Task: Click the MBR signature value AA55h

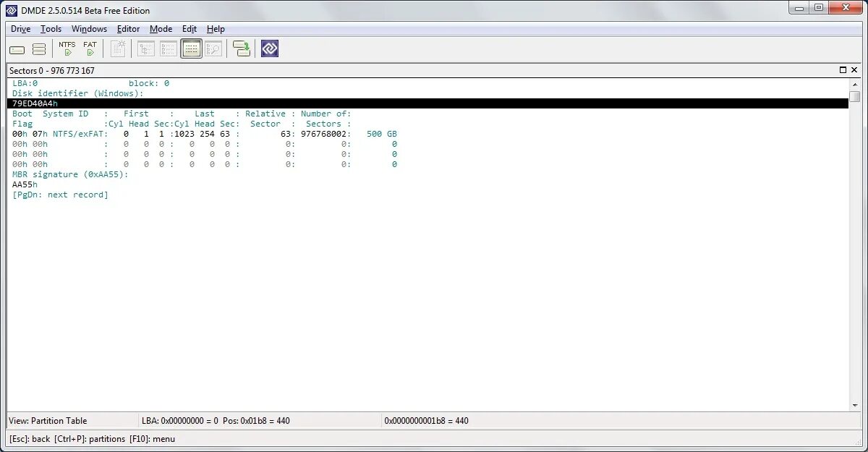Action: [x=25, y=184]
